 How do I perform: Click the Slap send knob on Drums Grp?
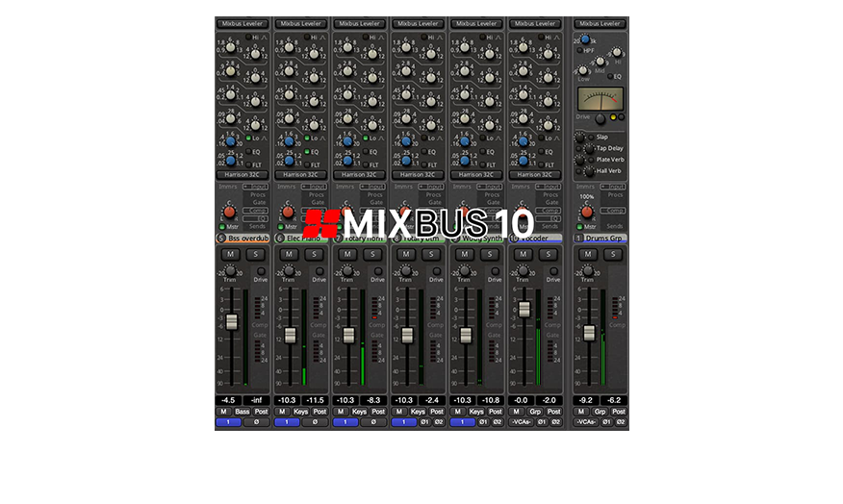(579, 138)
